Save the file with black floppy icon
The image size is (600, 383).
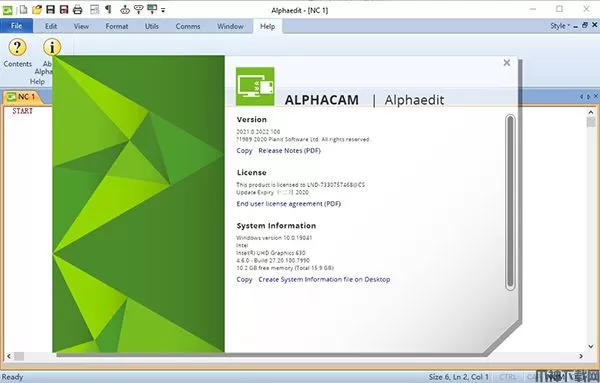tap(50, 10)
